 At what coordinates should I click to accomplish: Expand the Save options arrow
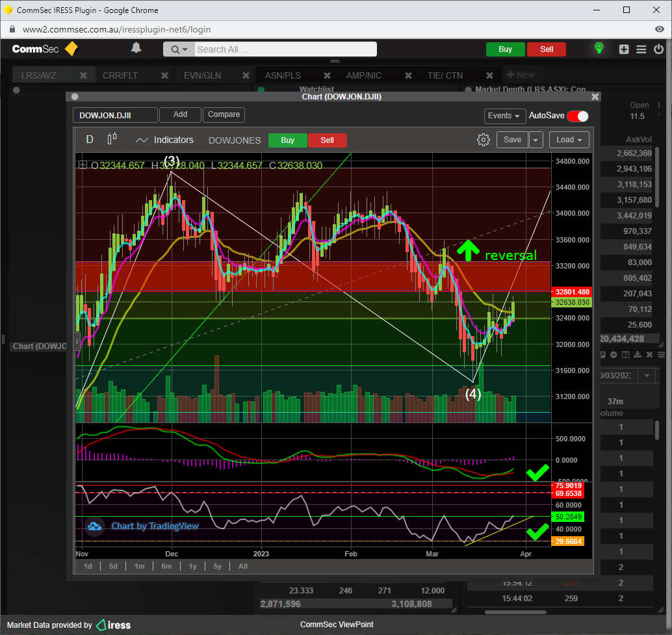(x=536, y=140)
